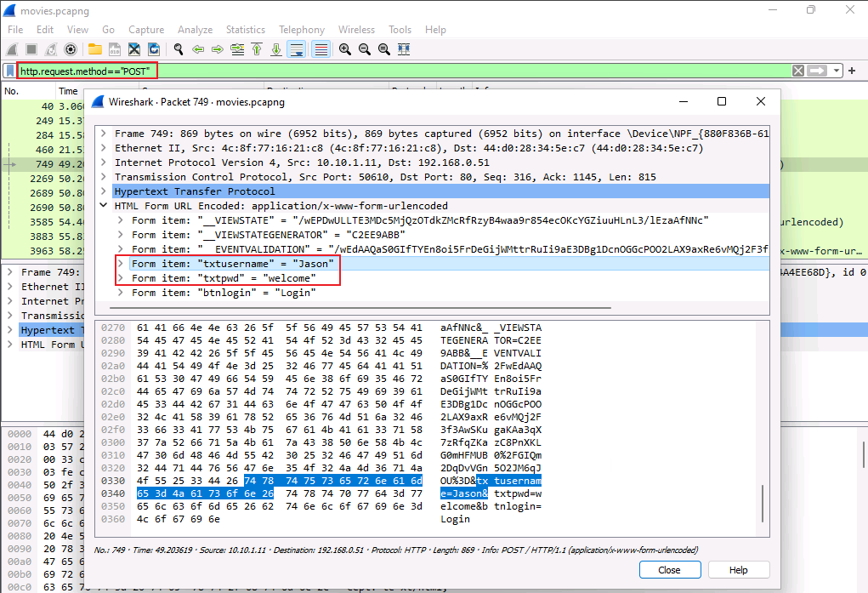Jump to the first packet icon
This screenshot has width=868, height=593.
tap(256, 49)
